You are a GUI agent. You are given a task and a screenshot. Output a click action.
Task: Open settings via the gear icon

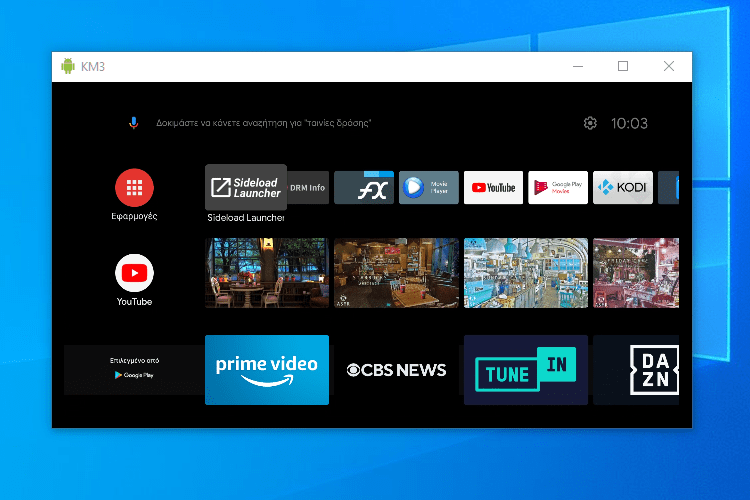coord(590,123)
